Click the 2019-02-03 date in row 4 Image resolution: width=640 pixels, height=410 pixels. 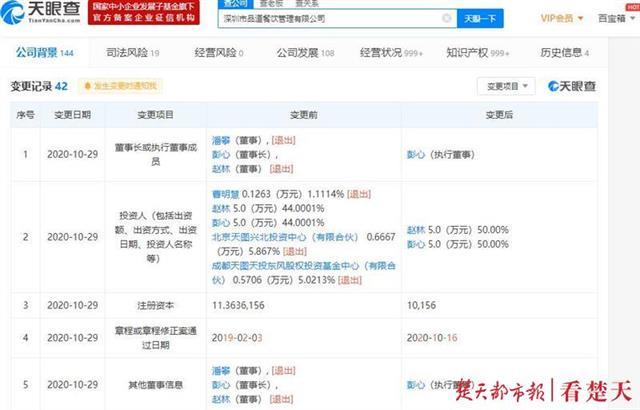[x=237, y=338]
